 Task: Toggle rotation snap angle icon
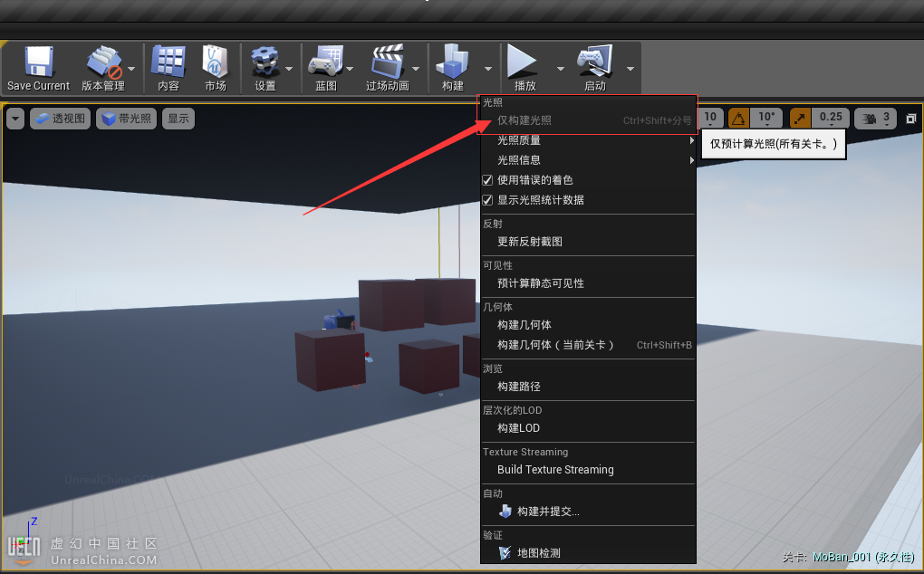click(x=739, y=118)
